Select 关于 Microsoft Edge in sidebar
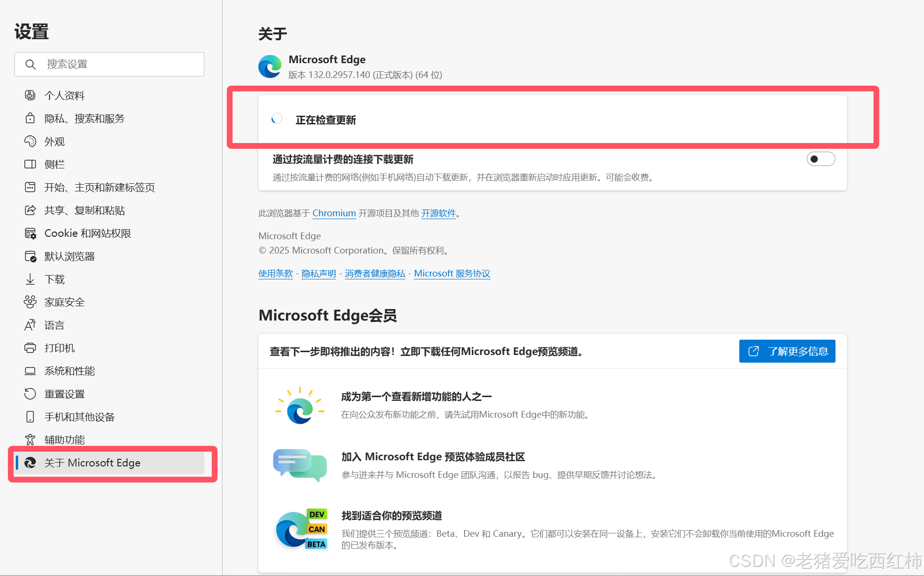924x576 pixels. [92, 463]
